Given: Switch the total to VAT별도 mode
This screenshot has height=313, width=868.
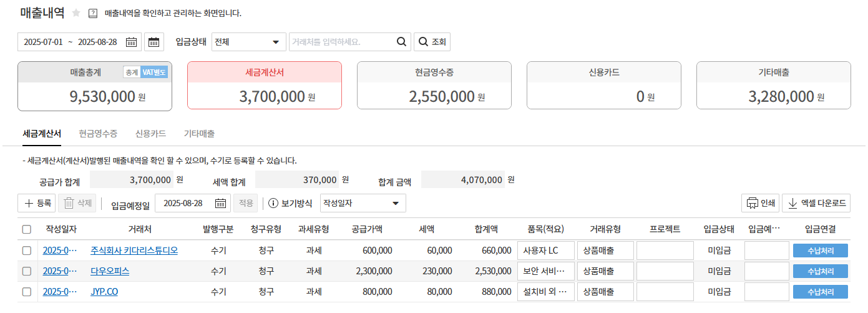Looking at the screenshot, I should 154,72.
